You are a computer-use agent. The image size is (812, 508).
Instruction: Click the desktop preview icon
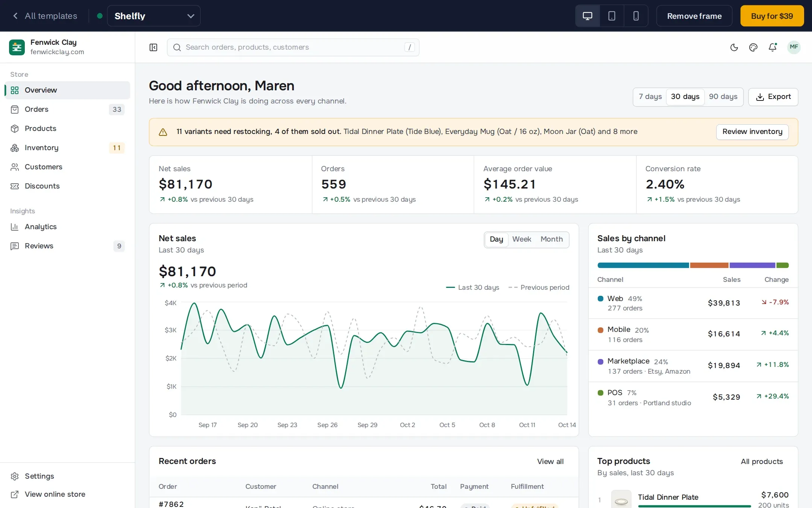pyautogui.click(x=588, y=16)
